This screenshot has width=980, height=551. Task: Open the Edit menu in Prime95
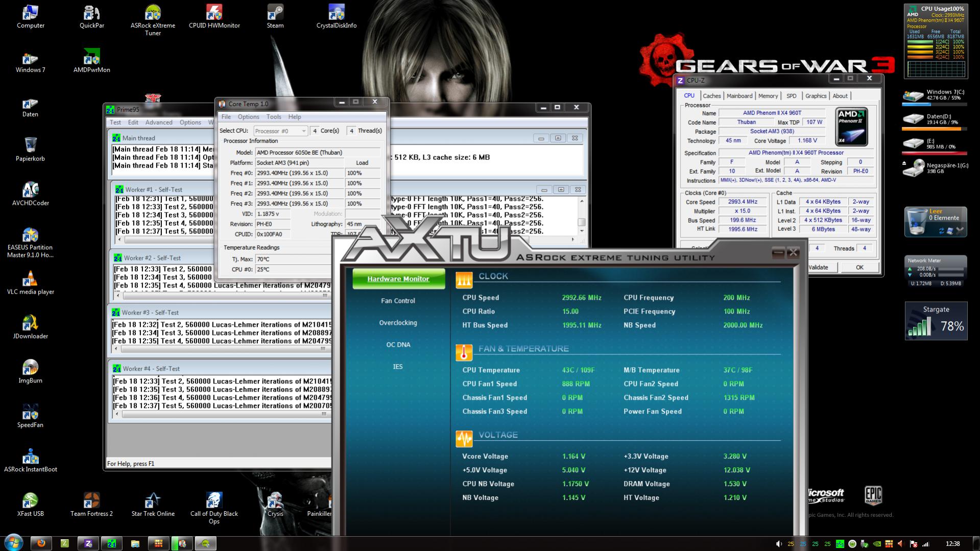coord(133,123)
